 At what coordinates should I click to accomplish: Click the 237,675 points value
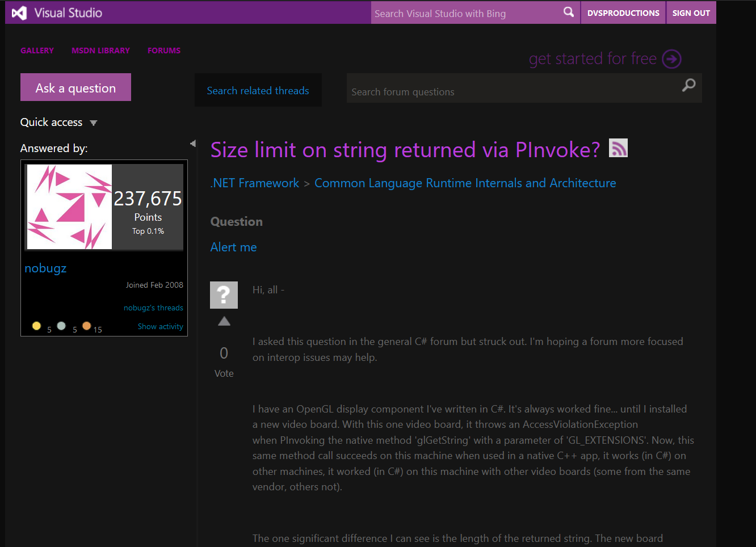148,199
